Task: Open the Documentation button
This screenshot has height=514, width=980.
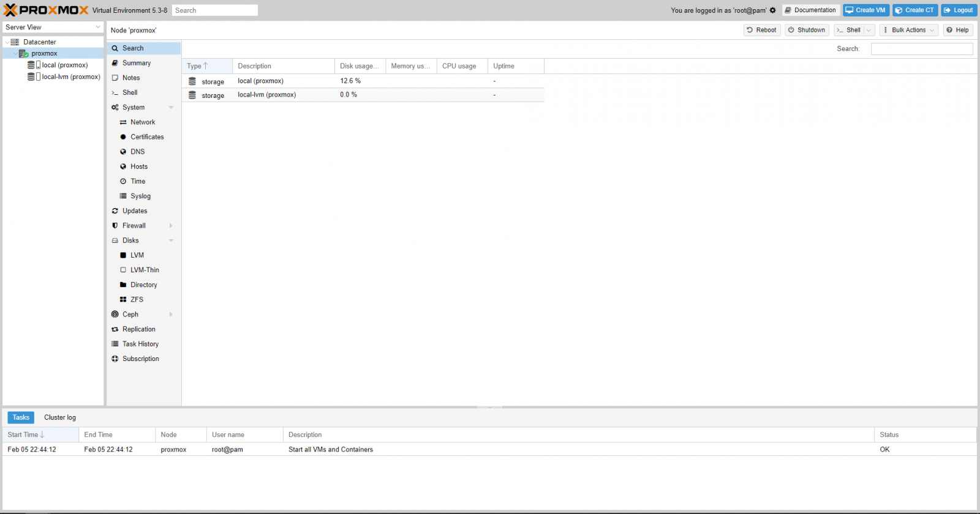Action: point(810,10)
